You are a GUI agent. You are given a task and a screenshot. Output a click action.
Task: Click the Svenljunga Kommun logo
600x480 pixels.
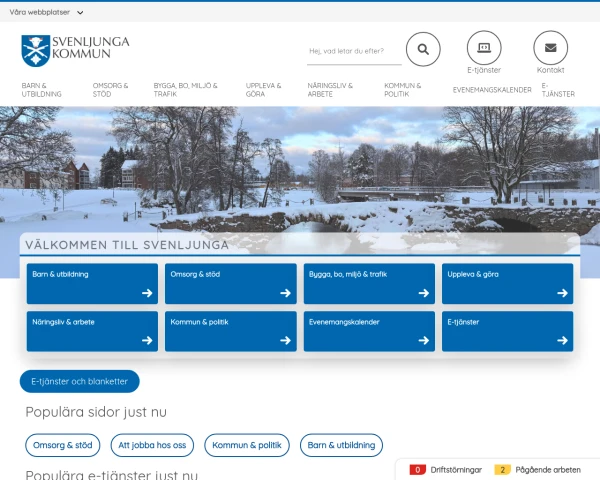(x=75, y=47)
